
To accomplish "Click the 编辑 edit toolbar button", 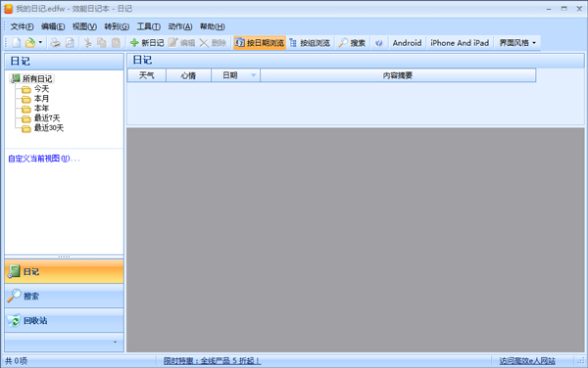I will point(181,43).
